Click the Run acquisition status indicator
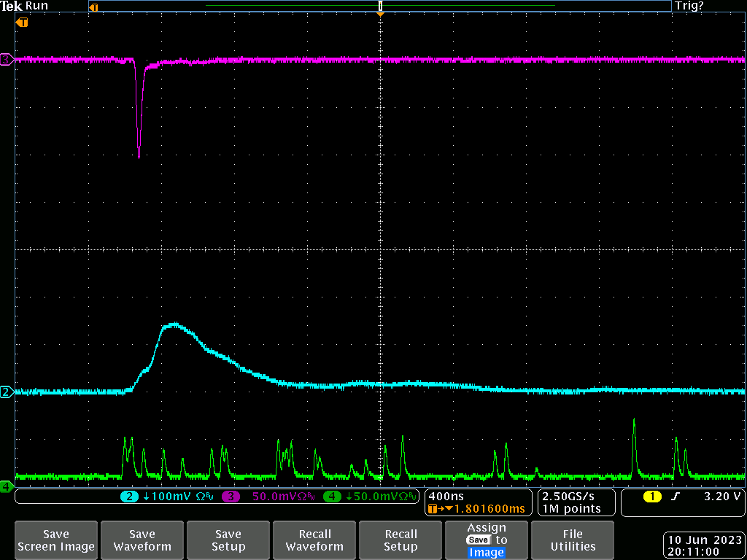Viewport: 747px width, 560px height. point(36,6)
